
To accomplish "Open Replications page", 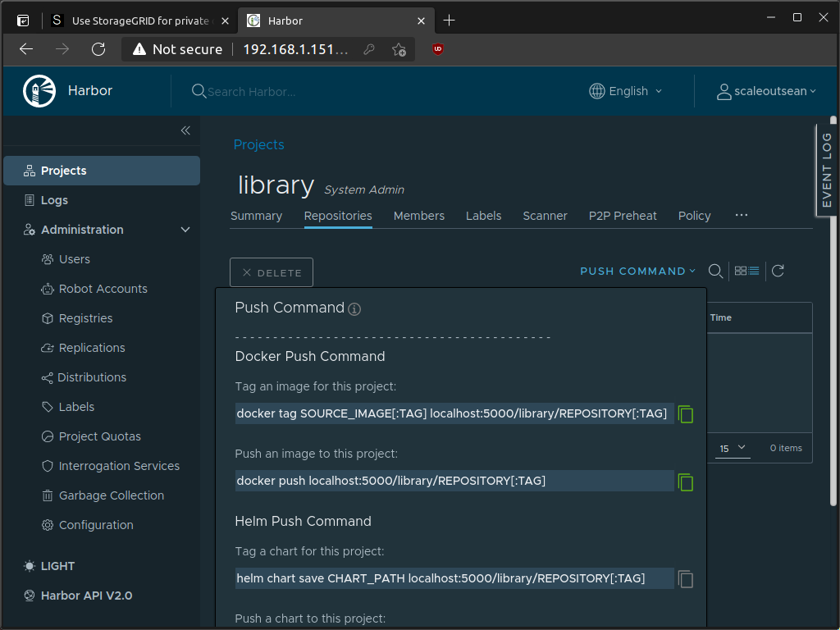I will click(92, 348).
